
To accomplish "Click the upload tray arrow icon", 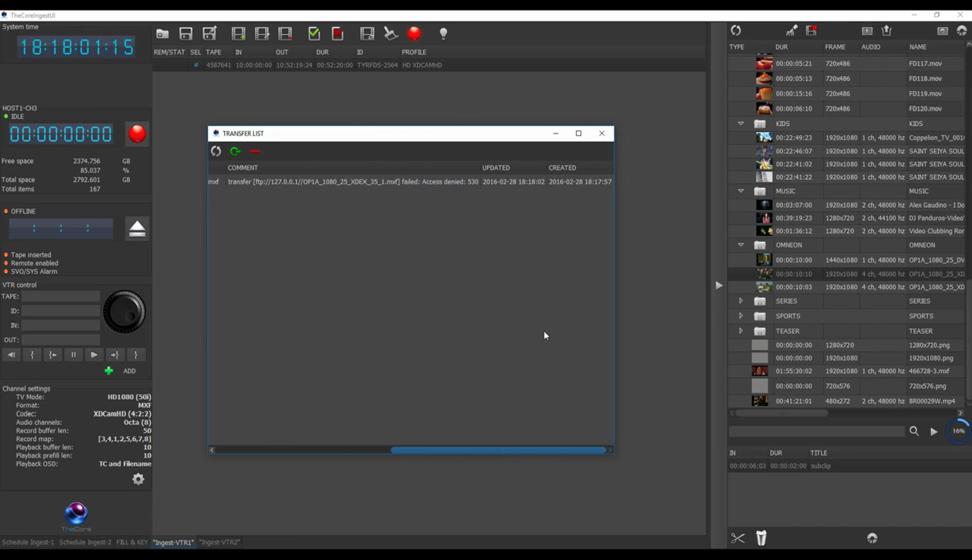I will (886, 30).
